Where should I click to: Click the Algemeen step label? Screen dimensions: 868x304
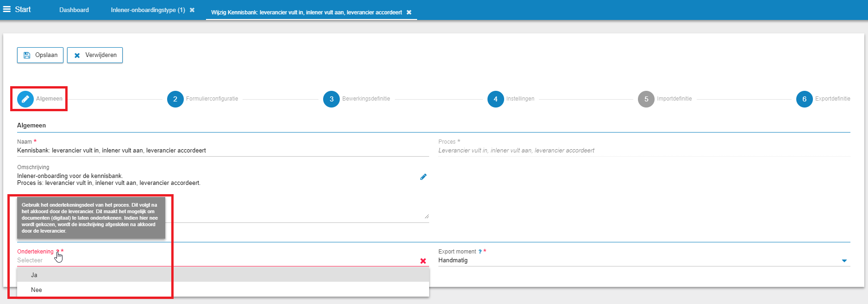coord(49,99)
